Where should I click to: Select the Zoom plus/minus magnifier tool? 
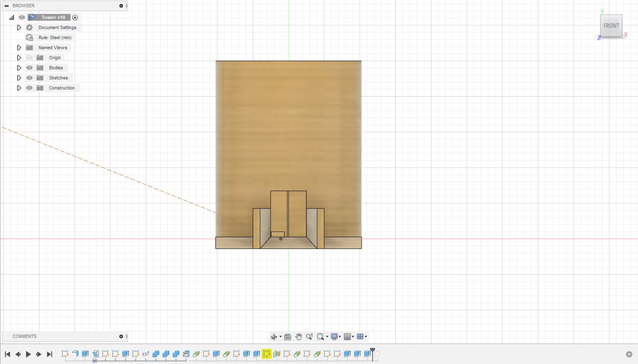click(x=309, y=336)
